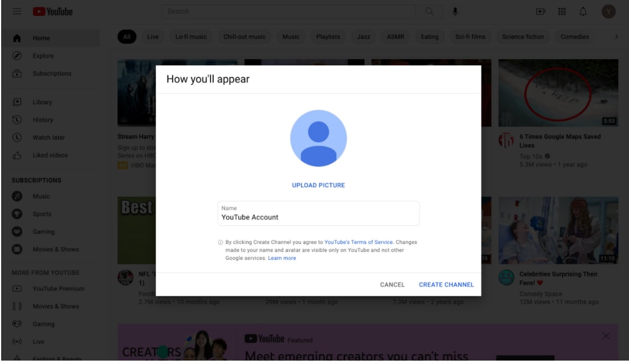Open YouTube's Terms of Service link
Image resolution: width=629 pixels, height=364 pixels.
[358, 242]
